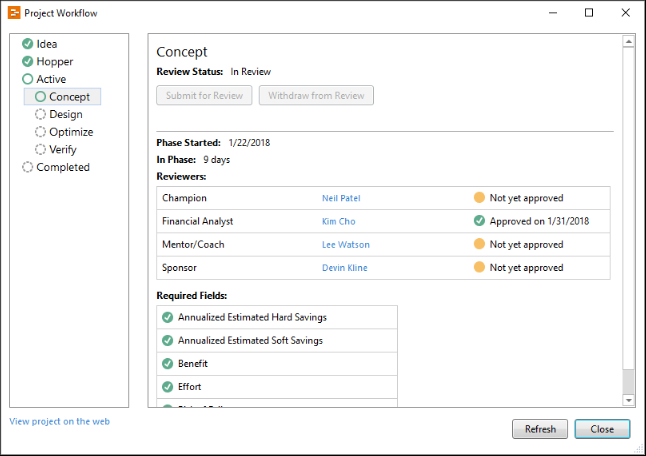This screenshot has width=646, height=456.
Task: Click the green checkmark icon beside Idea
Action: (x=28, y=44)
